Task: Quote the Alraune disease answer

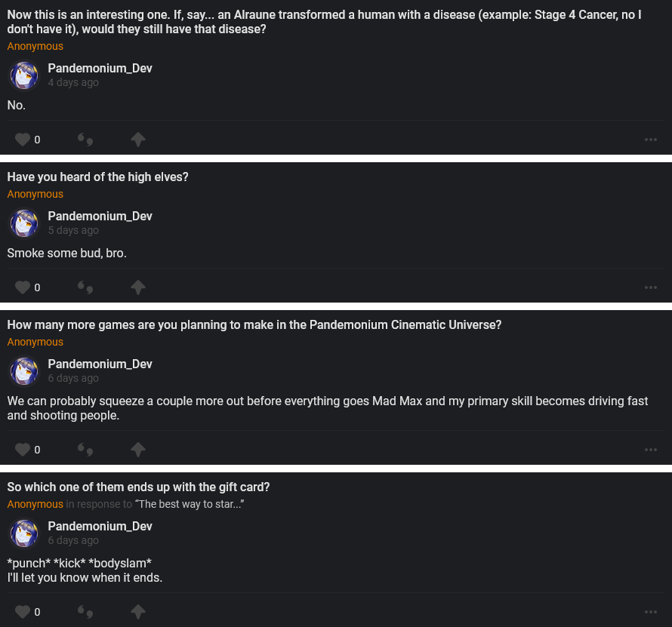Action: pyautogui.click(x=85, y=140)
